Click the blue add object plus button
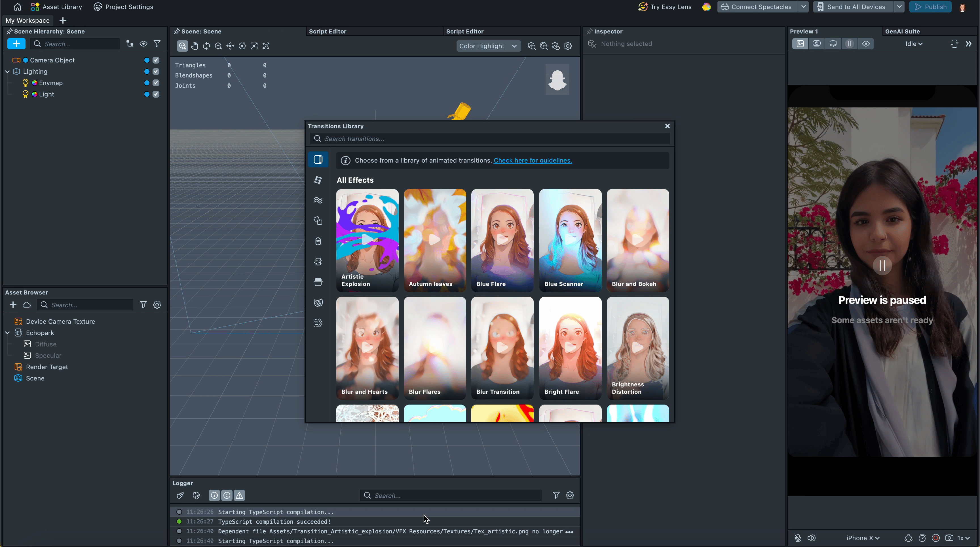This screenshot has height=547, width=980. (16, 44)
